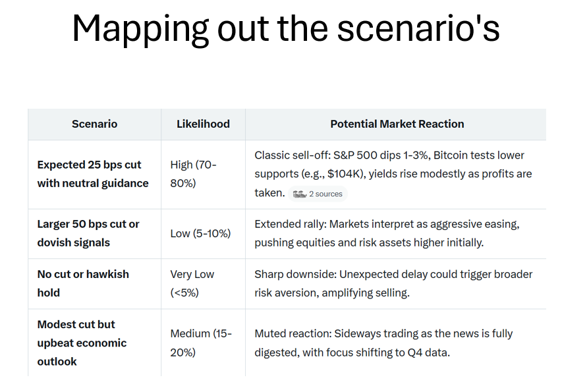Screen dimensions: 562x392
Task: Open the 2 sources citation chip
Action: (318, 194)
